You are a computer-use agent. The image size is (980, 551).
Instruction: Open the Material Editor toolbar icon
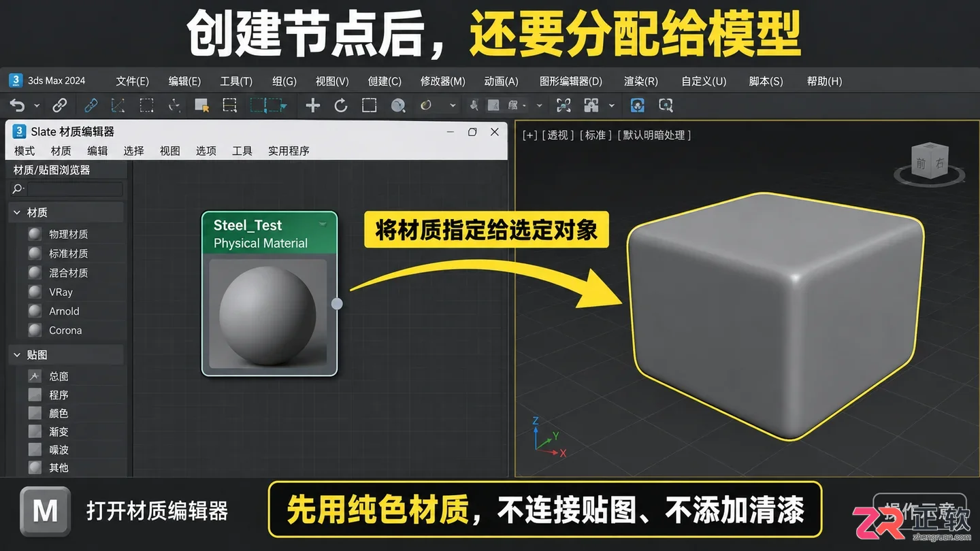tap(591, 105)
